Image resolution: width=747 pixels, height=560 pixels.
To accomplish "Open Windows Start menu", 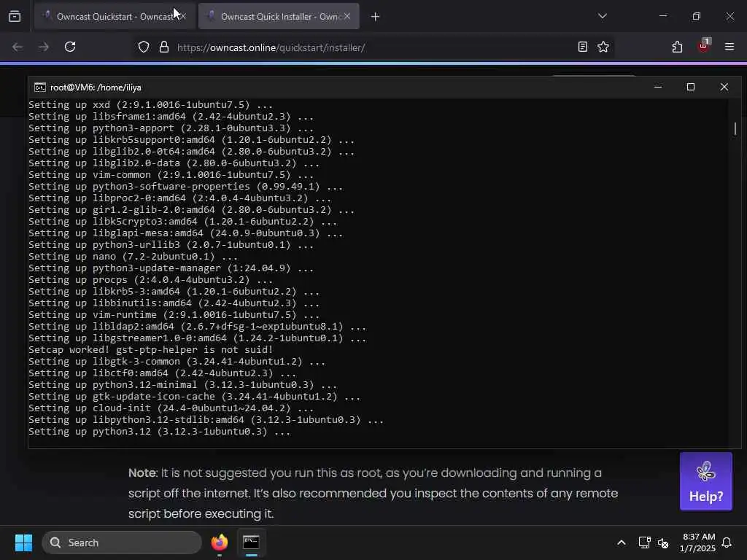I will (23, 542).
